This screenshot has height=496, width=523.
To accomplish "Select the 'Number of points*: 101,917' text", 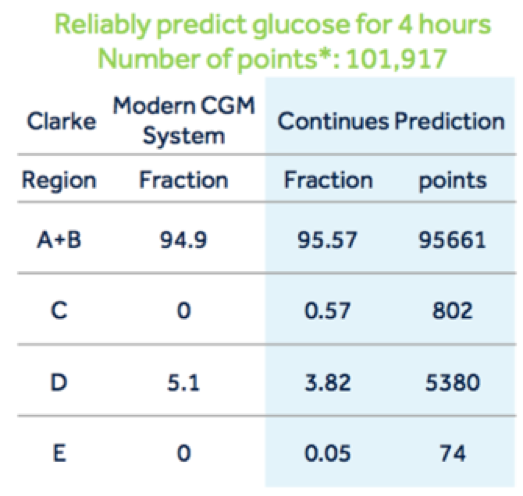I will [273, 59].
